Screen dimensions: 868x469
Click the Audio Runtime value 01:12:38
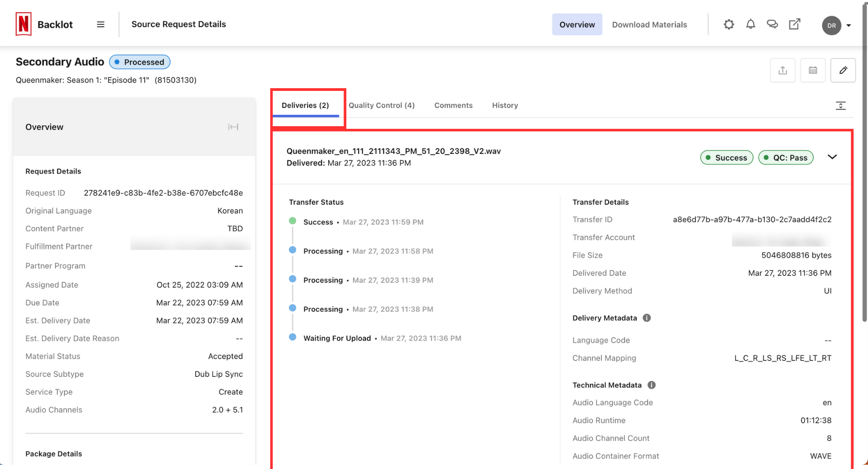coord(816,420)
